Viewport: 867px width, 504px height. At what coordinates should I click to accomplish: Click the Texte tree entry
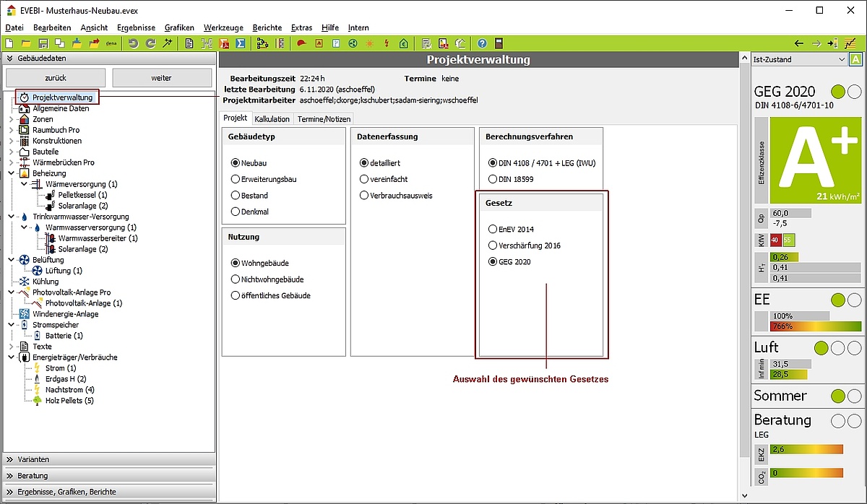42,347
